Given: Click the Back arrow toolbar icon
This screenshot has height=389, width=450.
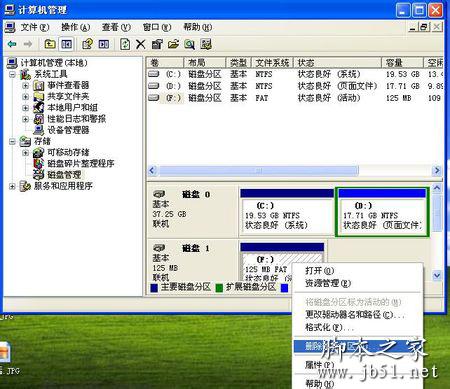Looking at the screenshot, I should [x=12, y=44].
